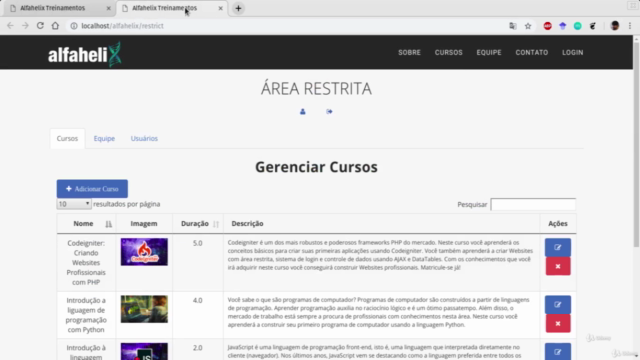Click the browser forward arrow
The height and width of the screenshot is (360, 640).
pyautogui.click(x=25, y=26)
